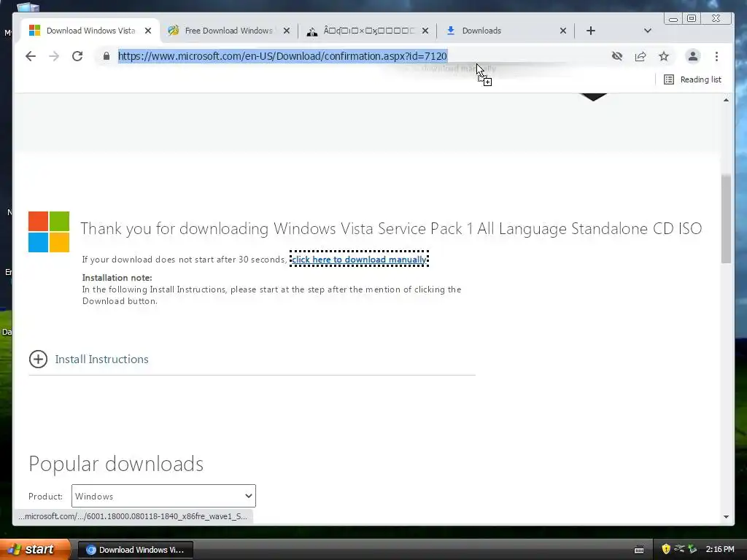Click the Download Windows Vi... taskbar button

coord(135,550)
